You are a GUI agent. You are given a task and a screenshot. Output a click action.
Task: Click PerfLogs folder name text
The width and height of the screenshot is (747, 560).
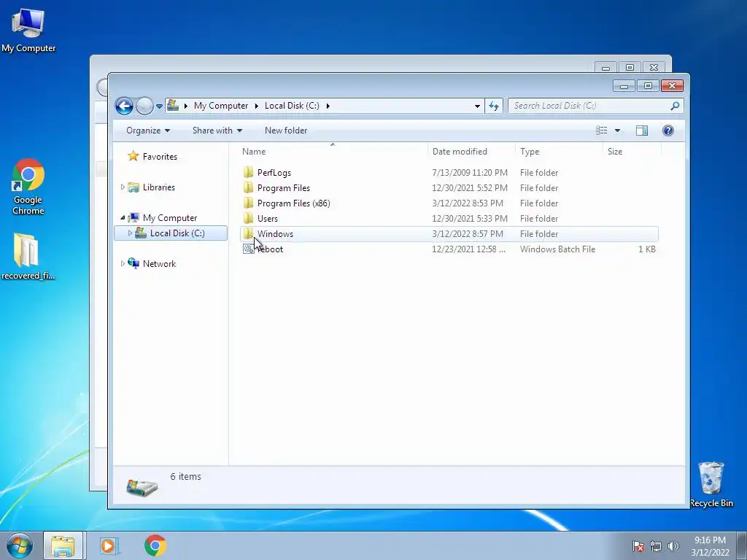[x=274, y=173]
